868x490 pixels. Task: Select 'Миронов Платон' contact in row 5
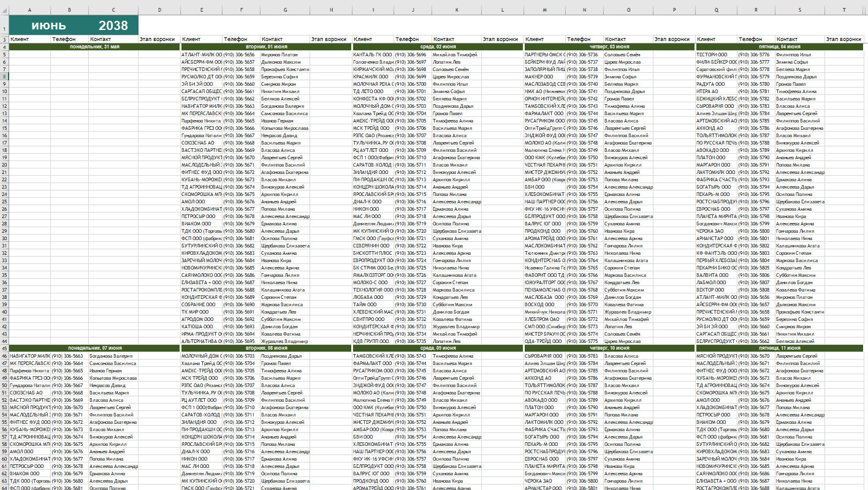pos(285,54)
